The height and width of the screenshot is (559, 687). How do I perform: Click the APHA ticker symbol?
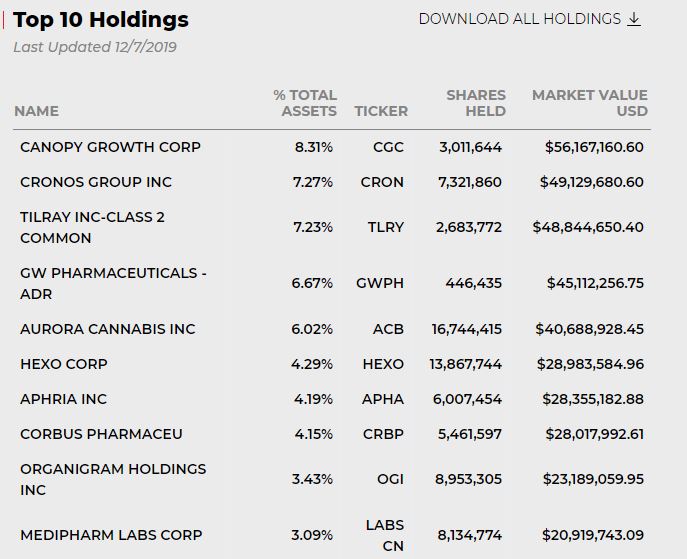[383, 399]
